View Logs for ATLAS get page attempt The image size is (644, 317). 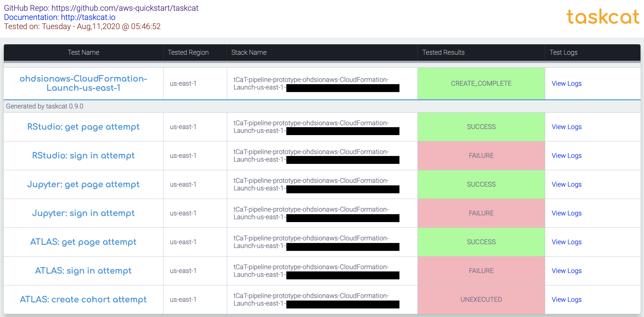567,242
